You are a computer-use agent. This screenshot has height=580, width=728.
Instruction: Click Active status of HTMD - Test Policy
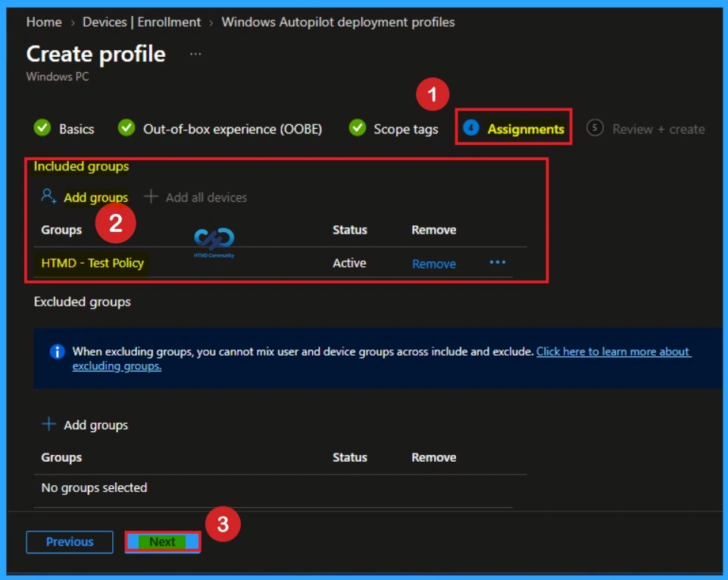click(x=349, y=263)
